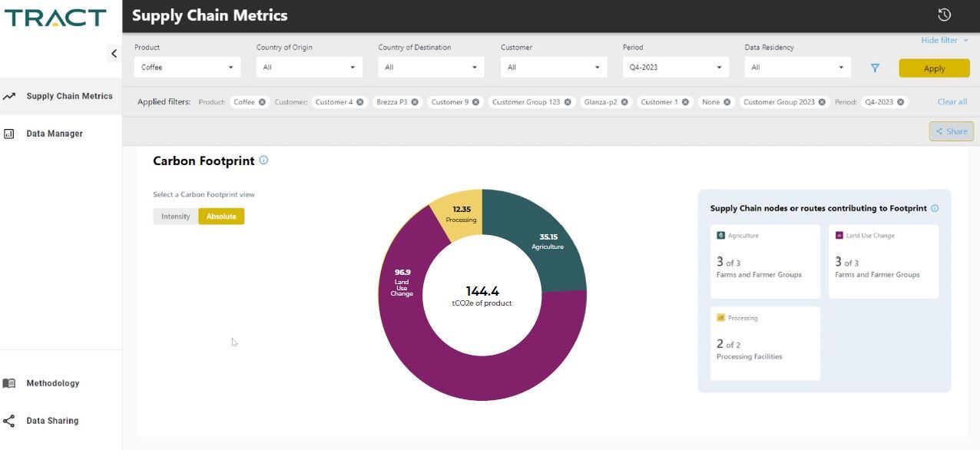
Task: Remove the Q4-2023 period filter chip
Action: [x=901, y=102]
